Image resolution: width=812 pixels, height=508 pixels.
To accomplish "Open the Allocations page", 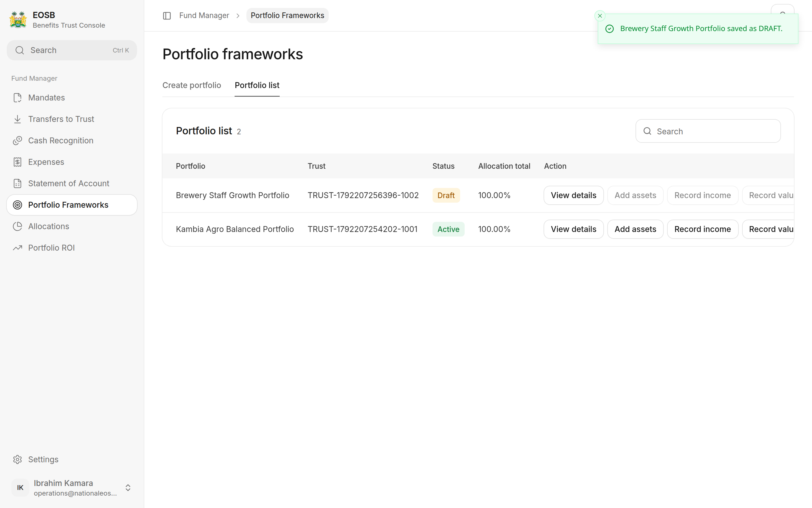I will (x=72, y=226).
